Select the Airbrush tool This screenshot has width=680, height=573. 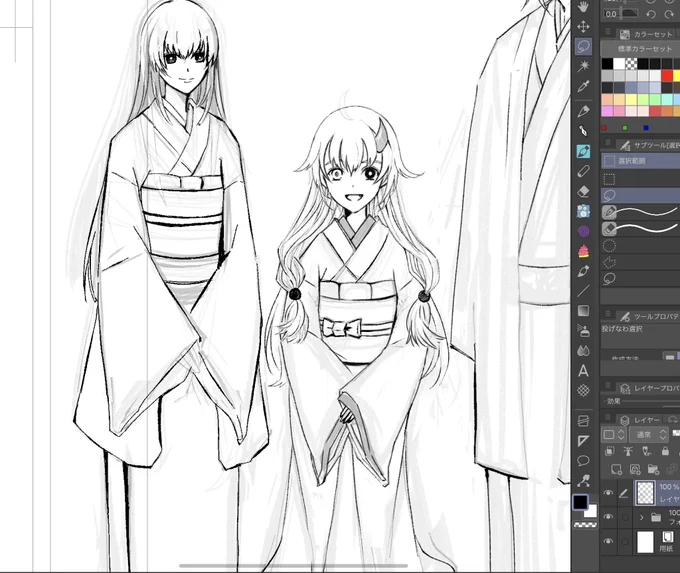pyautogui.click(x=584, y=171)
